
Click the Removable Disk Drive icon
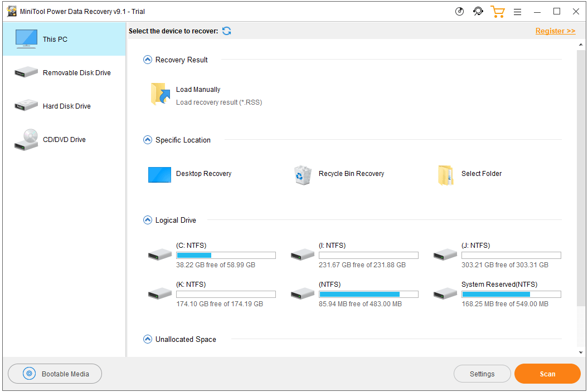tap(26, 72)
